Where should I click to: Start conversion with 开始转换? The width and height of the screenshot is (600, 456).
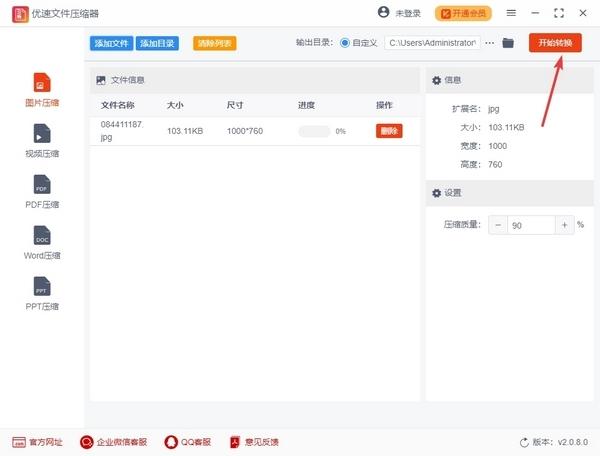(x=555, y=42)
